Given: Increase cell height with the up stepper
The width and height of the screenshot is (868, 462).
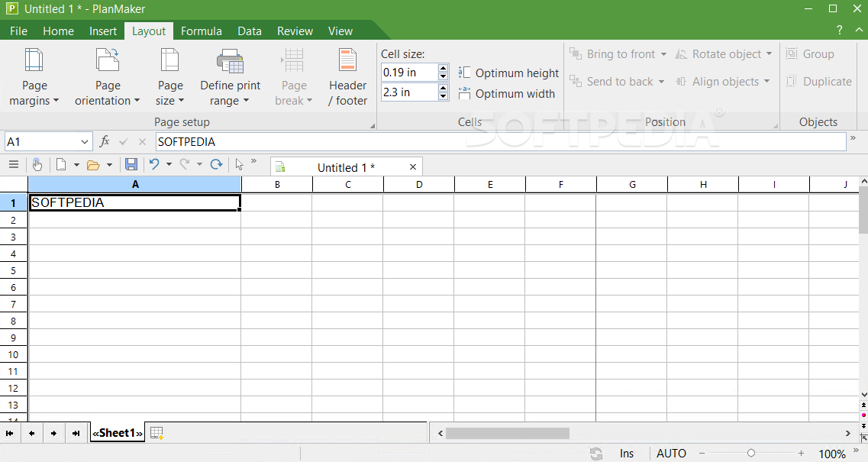Looking at the screenshot, I should tap(443, 68).
